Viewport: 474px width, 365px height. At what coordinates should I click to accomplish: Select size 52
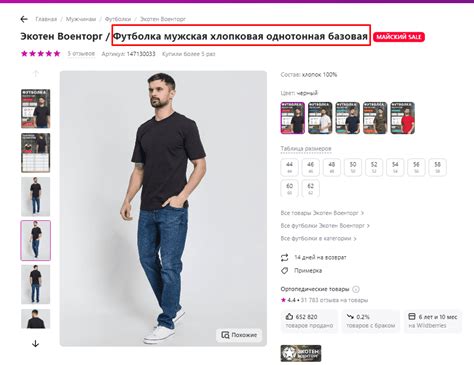coord(374,167)
